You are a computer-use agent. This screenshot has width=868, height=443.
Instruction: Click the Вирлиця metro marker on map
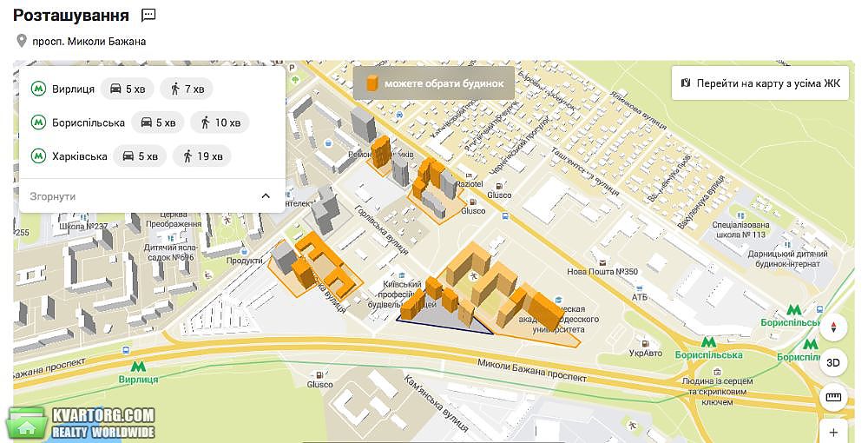point(138,366)
